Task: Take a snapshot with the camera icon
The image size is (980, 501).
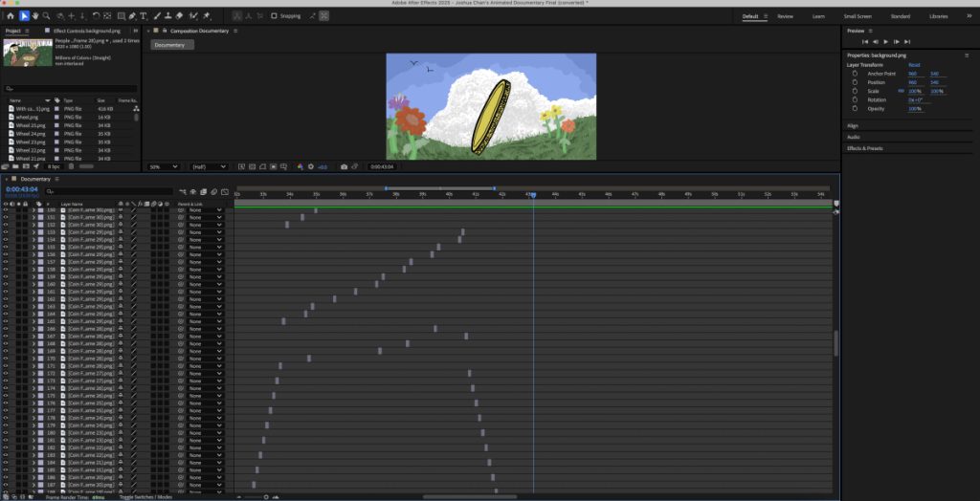Action: pyautogui.click(x=345, y=166)
